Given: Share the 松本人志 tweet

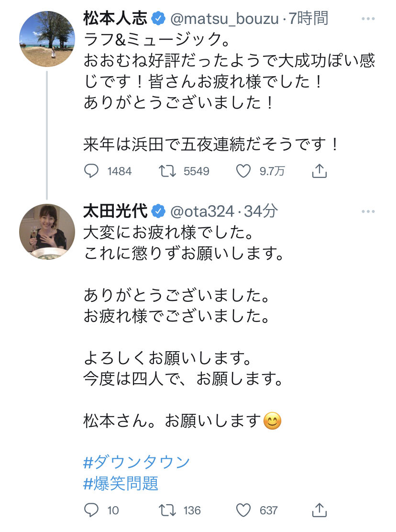Looking at the screenshot, I should click(319, 171).
